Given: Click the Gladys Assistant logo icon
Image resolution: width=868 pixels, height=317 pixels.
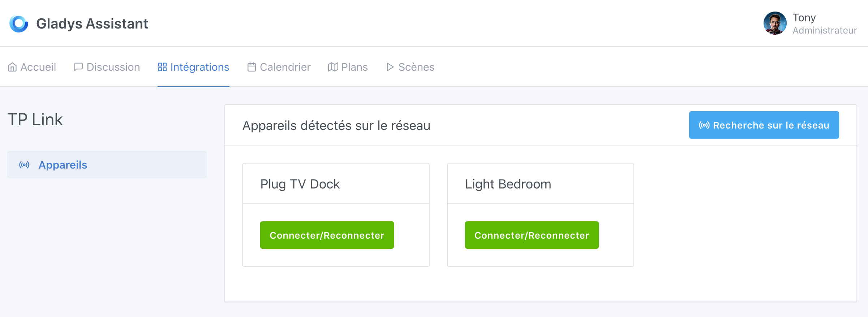Looking at the screenshot, I should click(x=19, y=23).
